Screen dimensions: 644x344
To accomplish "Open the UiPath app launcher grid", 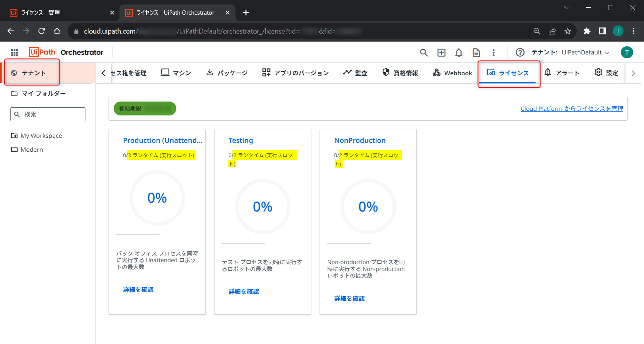I will [14, 53].
